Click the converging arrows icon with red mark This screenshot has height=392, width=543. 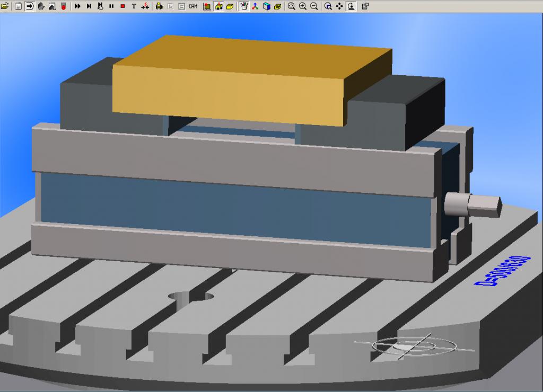[x=145, y=6]
